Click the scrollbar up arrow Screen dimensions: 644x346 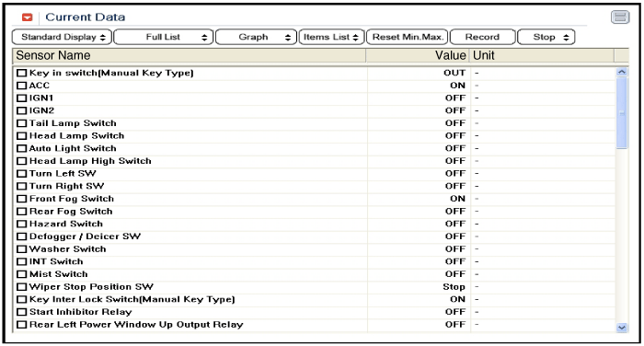coord(622,72)
